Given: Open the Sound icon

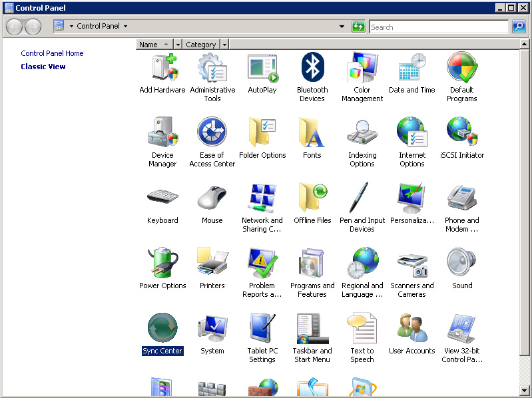Looking at the screenshot, I should pos(462,268).
